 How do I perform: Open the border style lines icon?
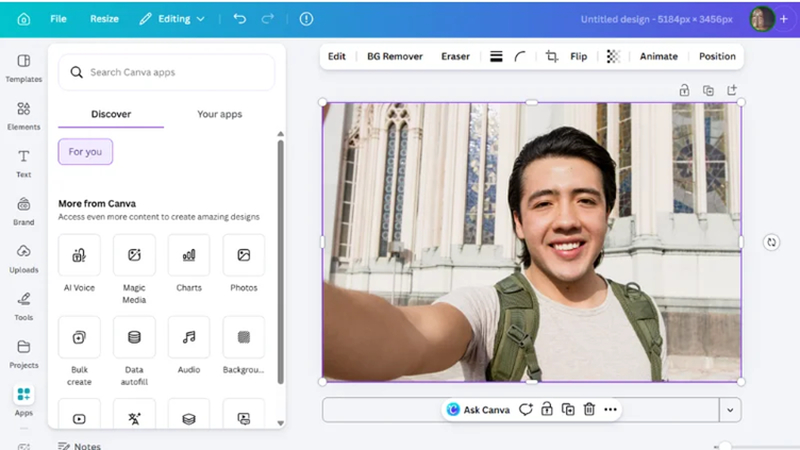pyautogui.click(x=496, y=56)
